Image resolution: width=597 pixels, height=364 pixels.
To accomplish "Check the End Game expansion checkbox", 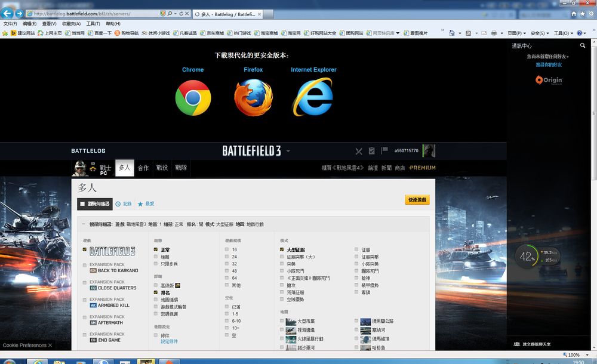I will [x=85, y=335].
